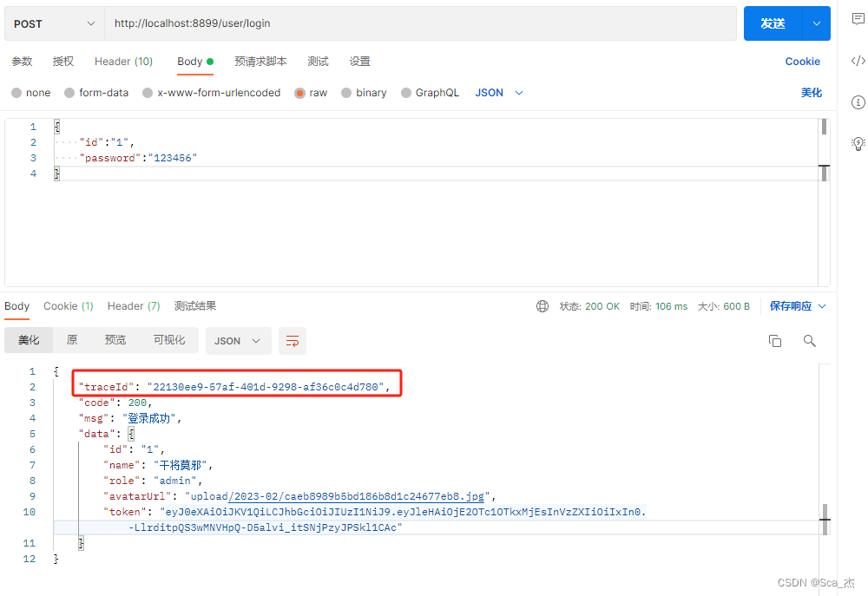Open the request body JSON format dropdown
The image size is (868, 596).
tap(499, 93)
